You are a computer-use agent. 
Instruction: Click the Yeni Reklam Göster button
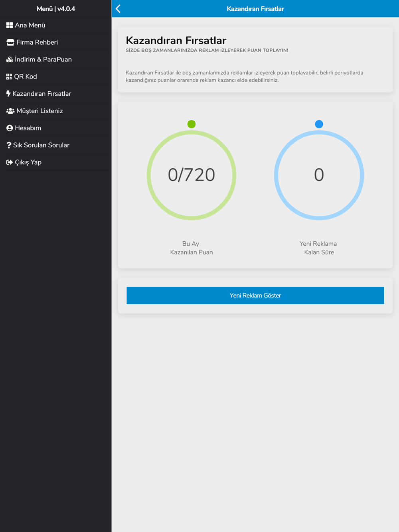click(x=255, y=296)
